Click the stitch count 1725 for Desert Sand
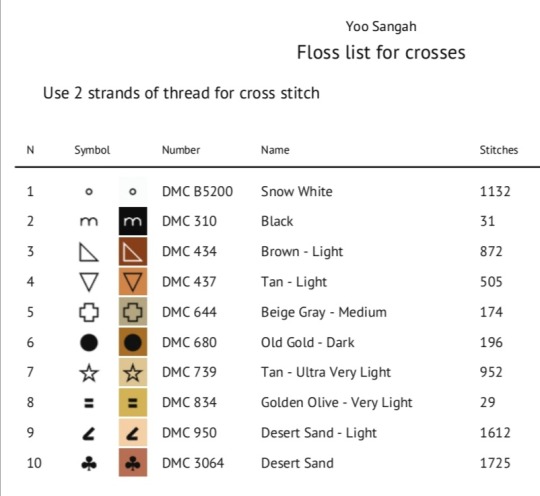Screen dimensions: 540x496 click(495, 463)
